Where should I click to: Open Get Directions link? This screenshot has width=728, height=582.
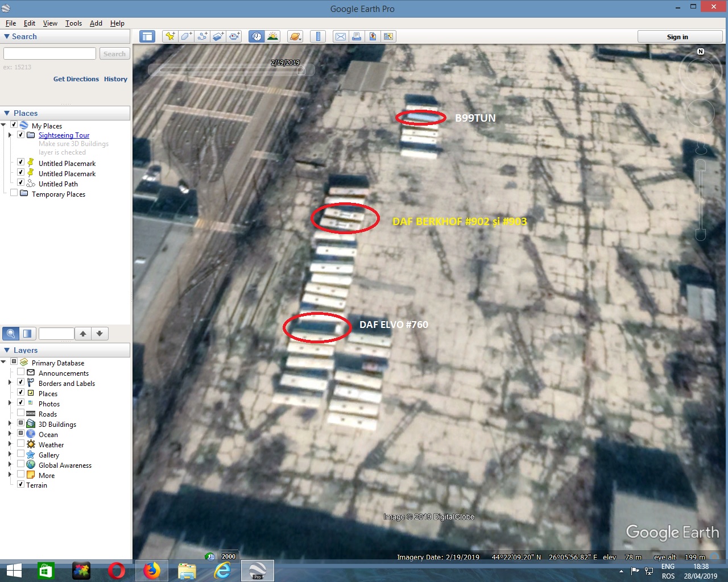tap(76, 79)
